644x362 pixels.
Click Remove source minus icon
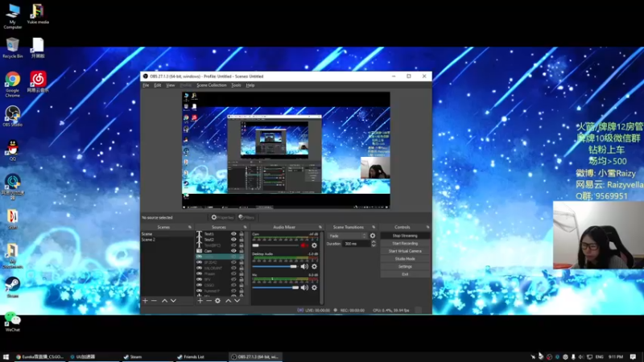[x=208, y=301]
